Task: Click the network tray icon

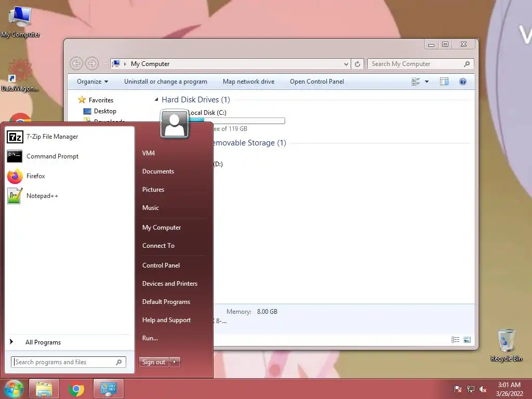Action: point(471,389)
